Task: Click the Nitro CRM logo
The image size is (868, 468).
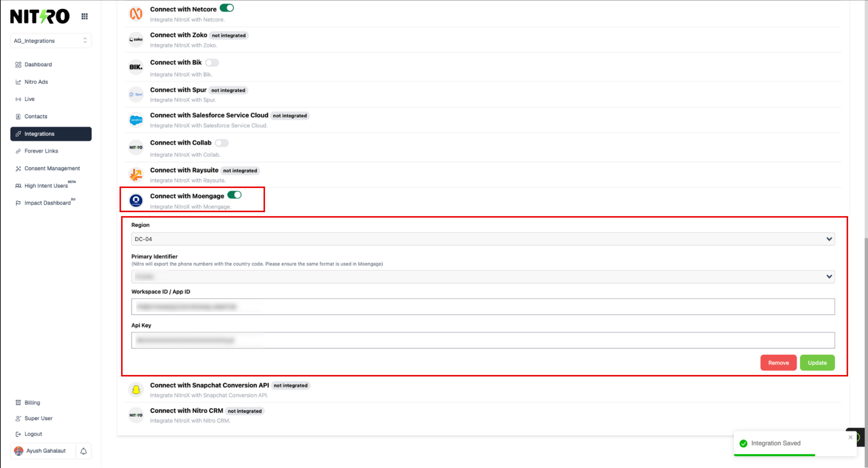Action: pos(136,415)
